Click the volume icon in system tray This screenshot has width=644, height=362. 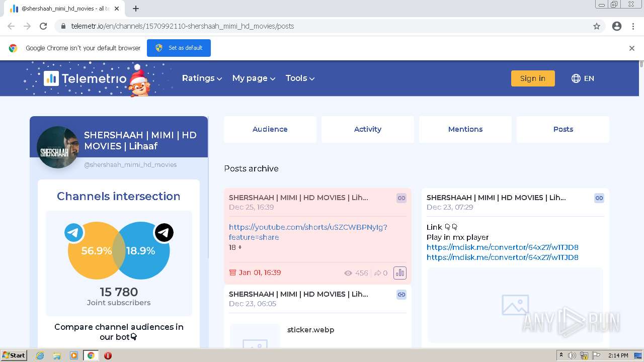click(572, 355)
